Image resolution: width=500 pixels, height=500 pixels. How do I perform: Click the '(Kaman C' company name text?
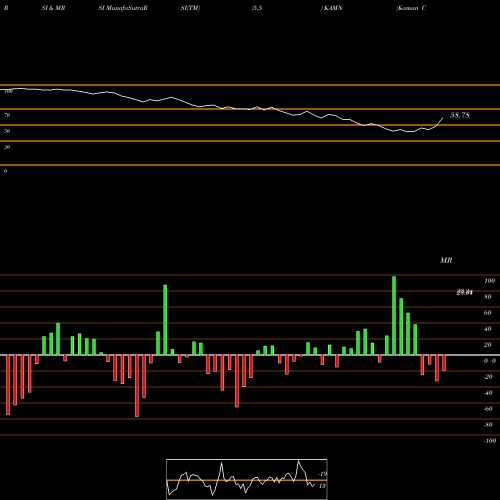[411, 8]
